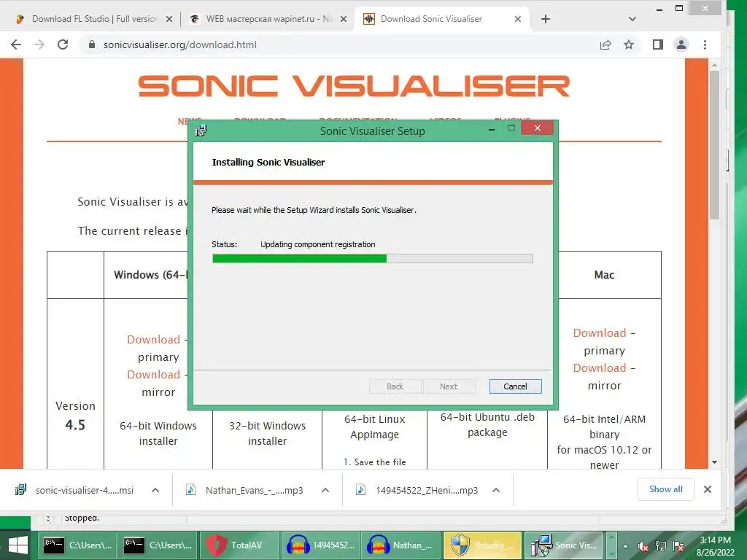Click the Windows 64-bit mirror Download link
747x560 pixels.
(153, 375)
